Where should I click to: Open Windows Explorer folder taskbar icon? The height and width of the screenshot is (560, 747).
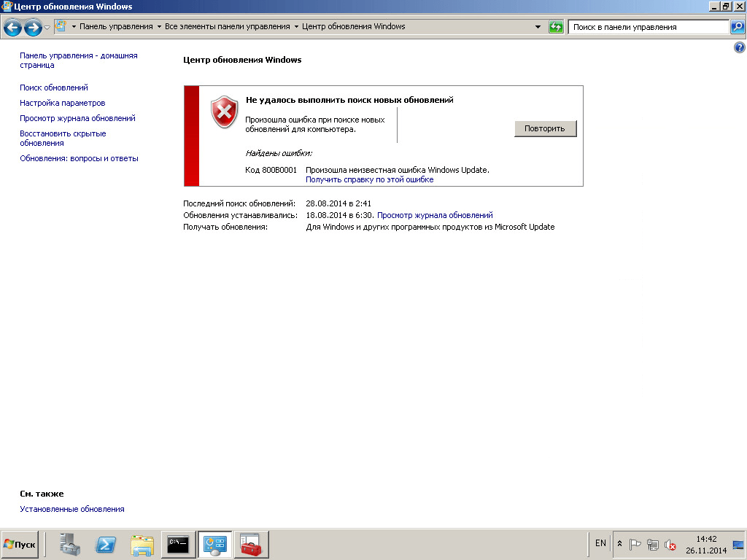pyautogui.click(x=142, y=544)
